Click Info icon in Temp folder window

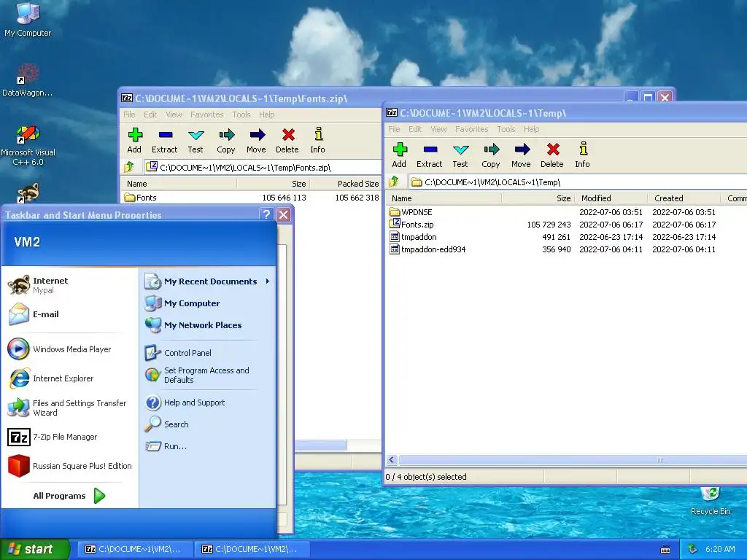(583, 149)
